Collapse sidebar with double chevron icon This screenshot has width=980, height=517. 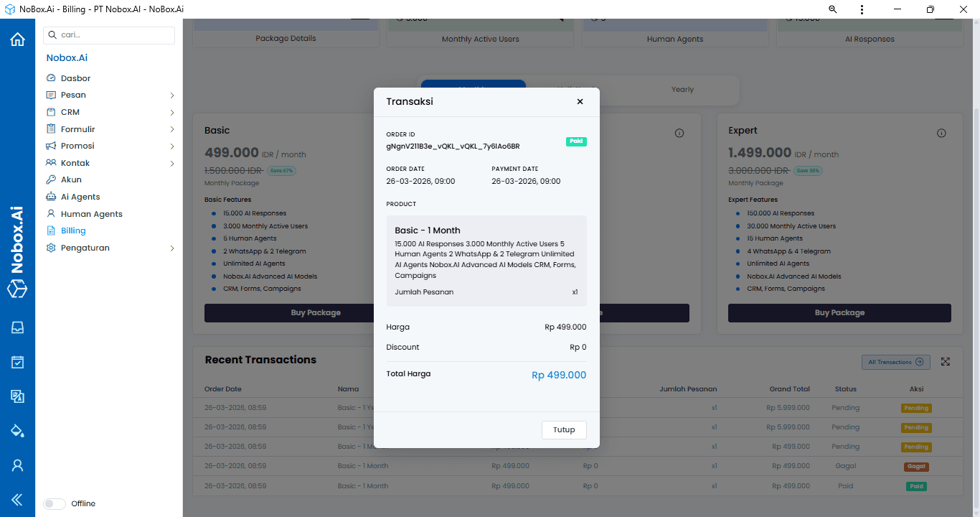click(x=17, y=500)
